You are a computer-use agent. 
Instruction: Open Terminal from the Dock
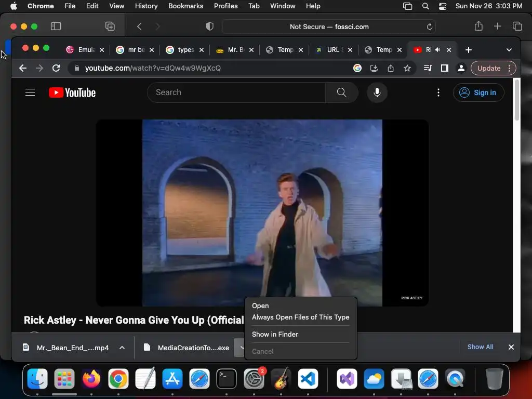tap(227, 379)
